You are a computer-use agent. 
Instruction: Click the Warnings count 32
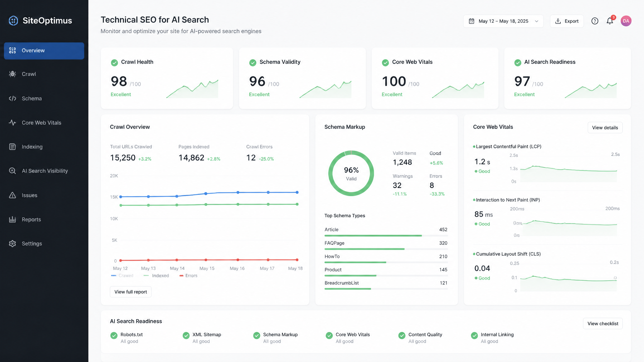click(397, 185)
